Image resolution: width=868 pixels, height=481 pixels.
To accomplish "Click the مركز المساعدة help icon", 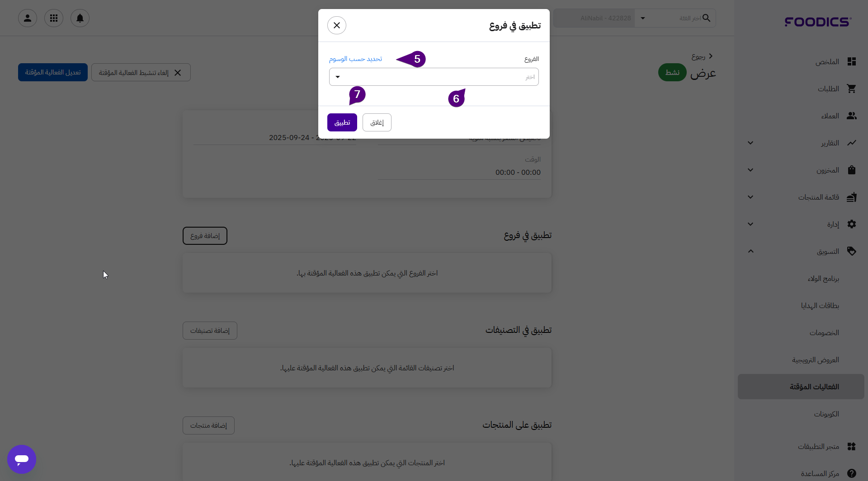I will pos(852,473).
